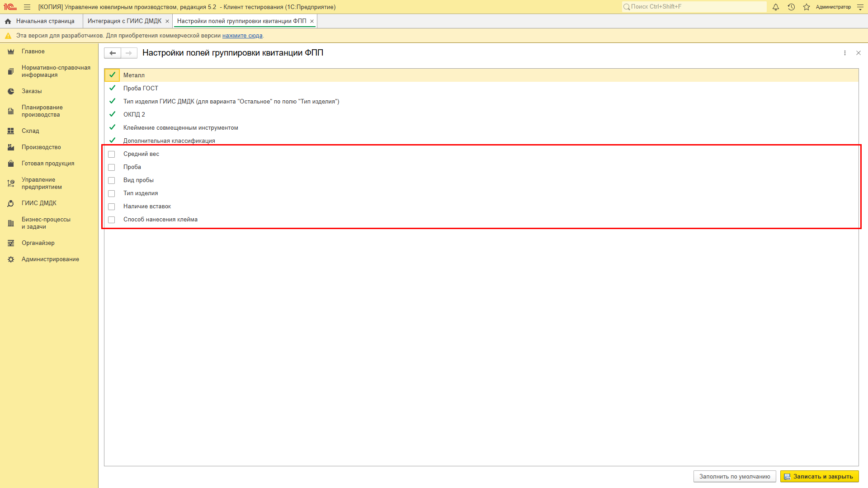The height and width of the screenshot is (488, 868).
Task: Switch to Начальная страница tab
Action: point(41,21)
